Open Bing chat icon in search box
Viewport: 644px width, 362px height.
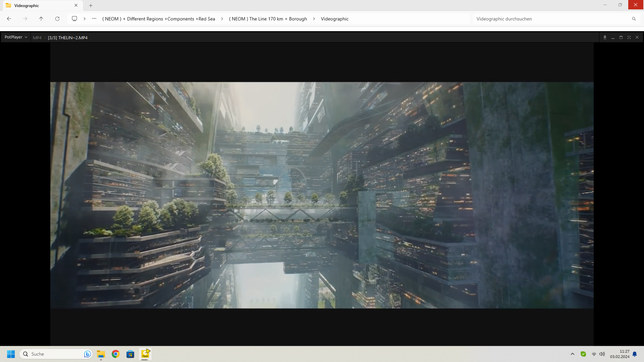(87, 354)
